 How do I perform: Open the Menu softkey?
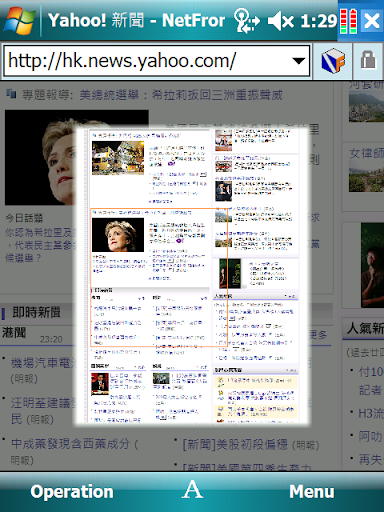tap(311, 492)
